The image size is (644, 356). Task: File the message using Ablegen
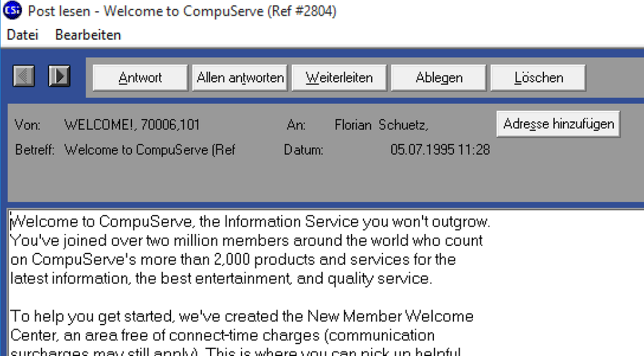tap(439, 78)
